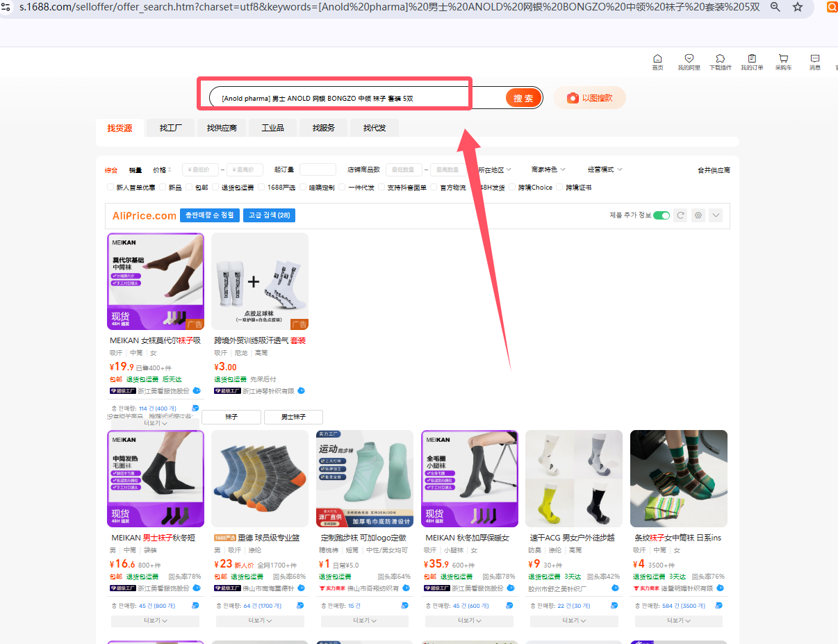Click the 最低价 minimum price field
The width and height of the screenshot is (838, 644).
pyautogui.click(x=200, y=170)
